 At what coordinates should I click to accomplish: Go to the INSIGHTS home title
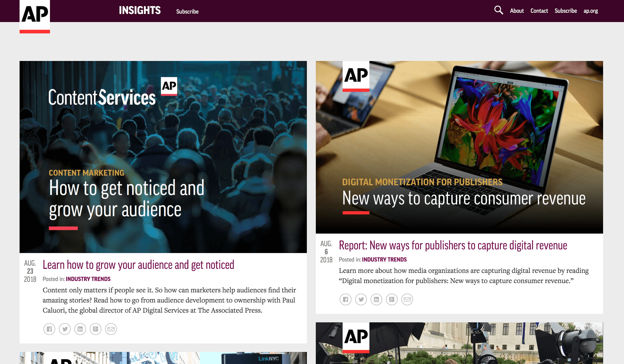140,10
